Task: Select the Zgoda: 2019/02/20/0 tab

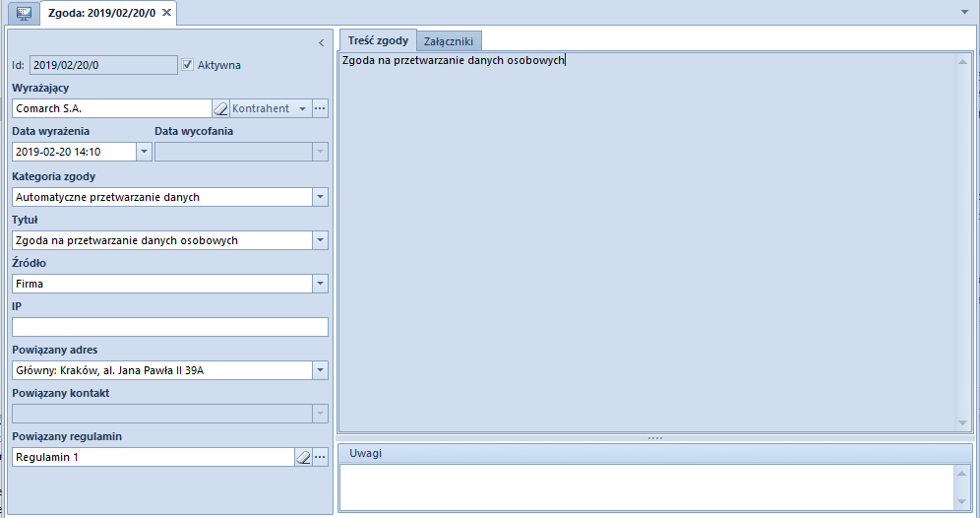Action: 102,13
